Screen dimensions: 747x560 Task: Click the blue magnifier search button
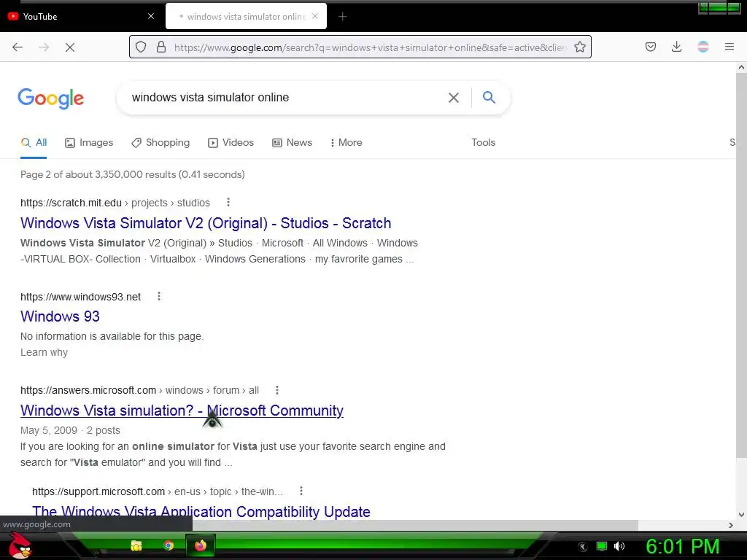489,97
